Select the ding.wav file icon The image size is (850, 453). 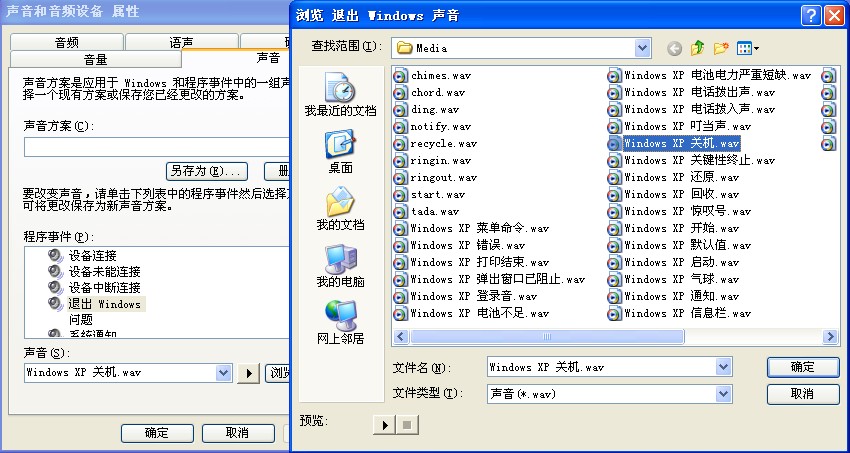[400, 109]
